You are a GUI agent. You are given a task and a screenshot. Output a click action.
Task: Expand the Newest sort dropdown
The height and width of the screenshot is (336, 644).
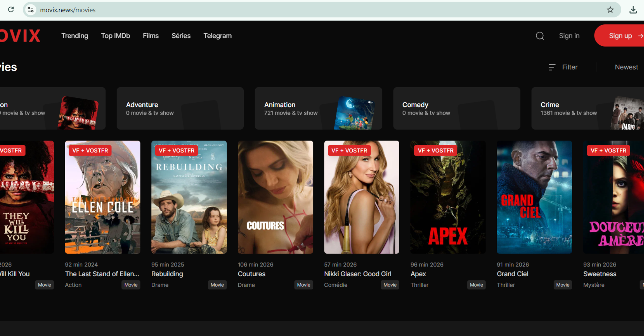click(626, 67)
